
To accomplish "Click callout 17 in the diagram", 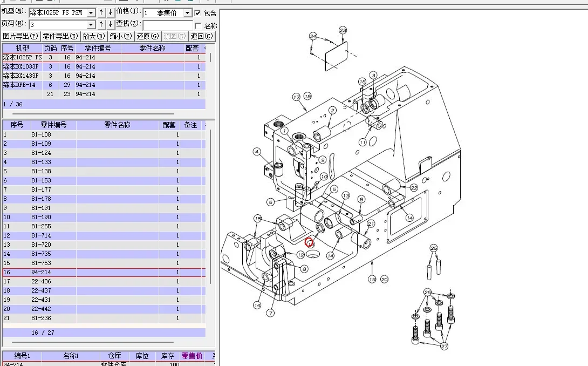I will click(x=297, y=97).
